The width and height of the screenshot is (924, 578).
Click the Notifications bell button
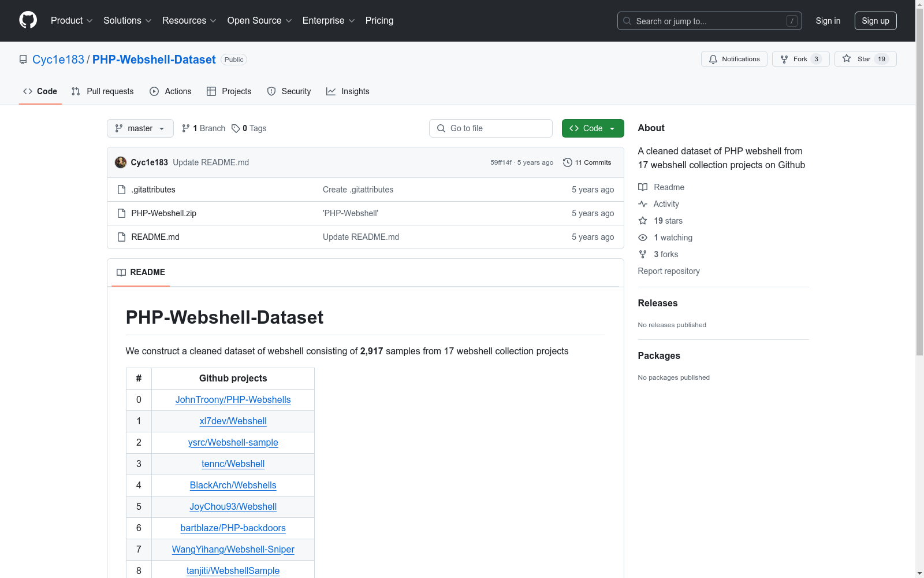coord(734,59)
